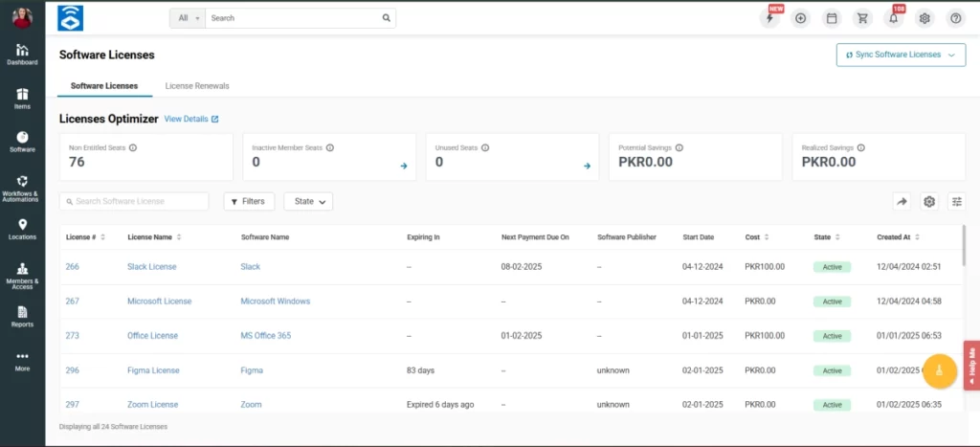The width and height of the screenshot is (980, 447).
Task: Select the Software Licenses tab
Action: pyautogui.click(x=104, y=86)
